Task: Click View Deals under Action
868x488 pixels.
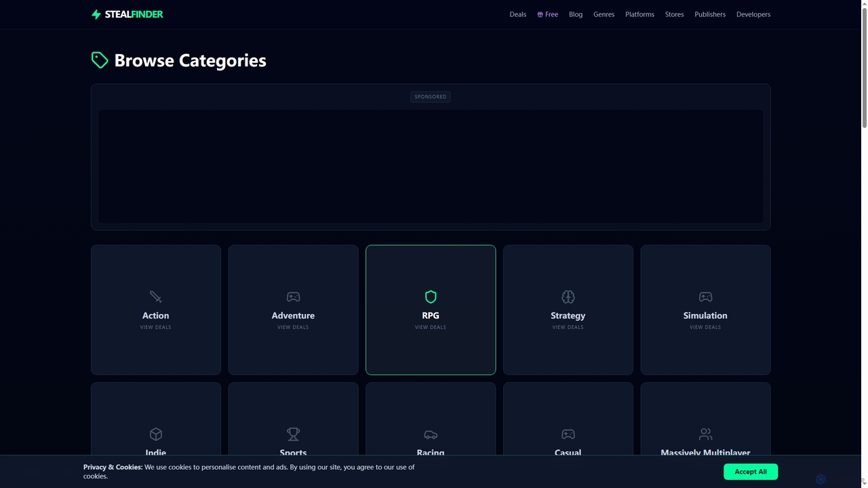Action: [x=156, y=327]
